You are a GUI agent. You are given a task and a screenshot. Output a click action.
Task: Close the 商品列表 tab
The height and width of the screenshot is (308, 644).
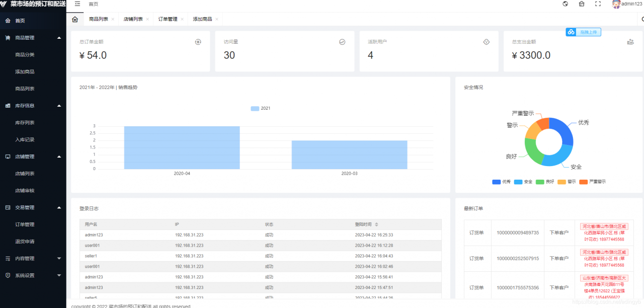(x=113, y=19)
